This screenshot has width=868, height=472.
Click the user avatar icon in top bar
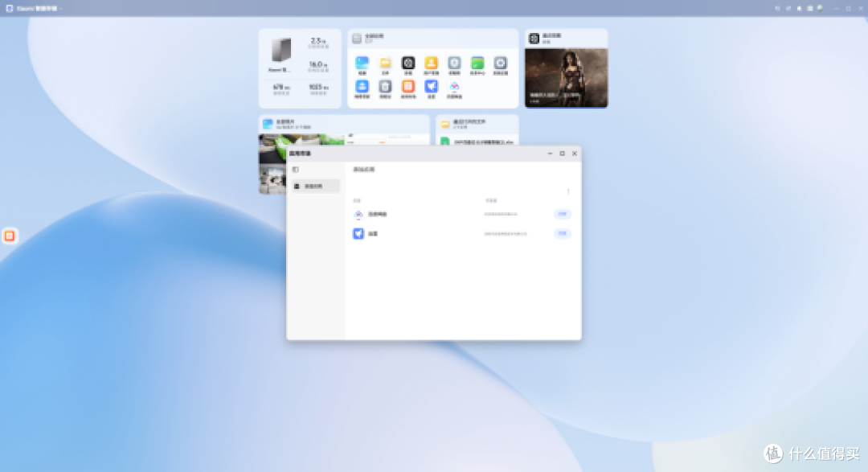tap(820, 8)
